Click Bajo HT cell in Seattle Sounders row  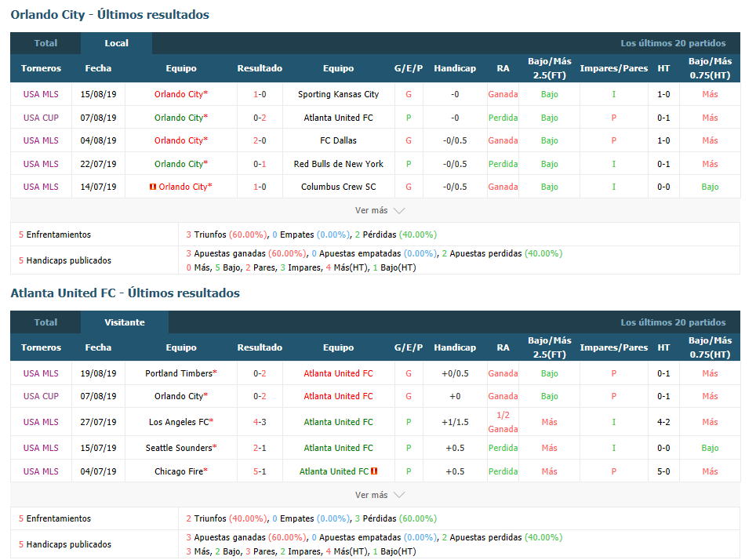point(710,448)
